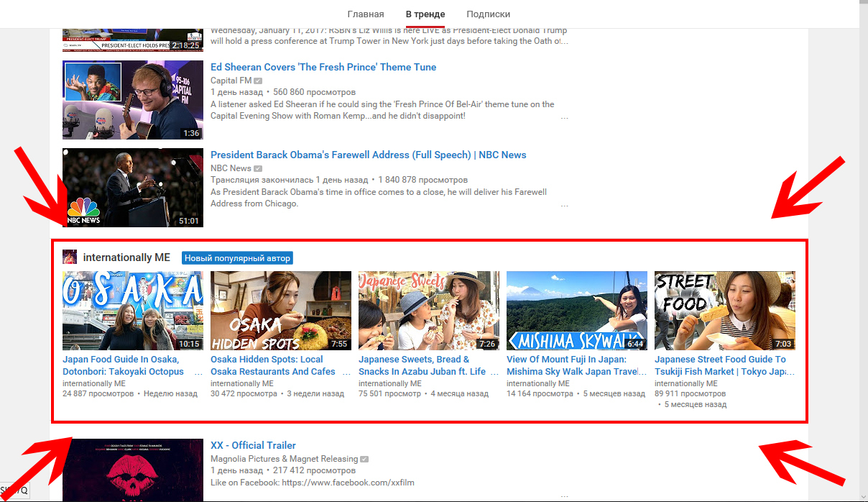Play the Obama Farewell Address thumbnail
This screenshot has width=868, height=502.
click(x=133, y=188)
